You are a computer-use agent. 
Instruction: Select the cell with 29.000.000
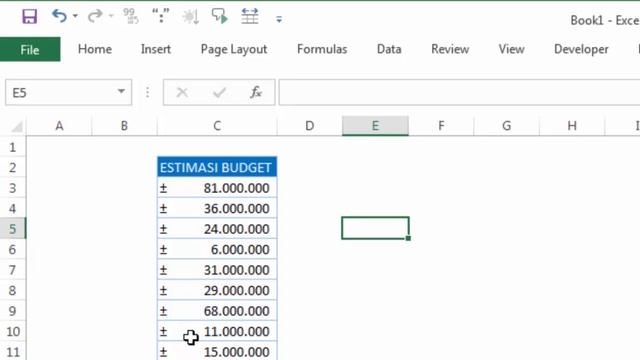pyautogui.click(x=217, y=291)
